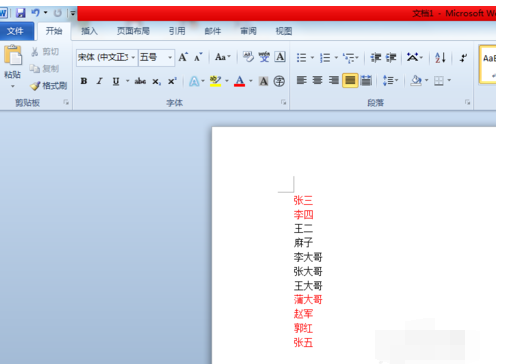Open the Change Case Aa menu
The height and width of the screenshot is (364, 506).
[223, 57]
